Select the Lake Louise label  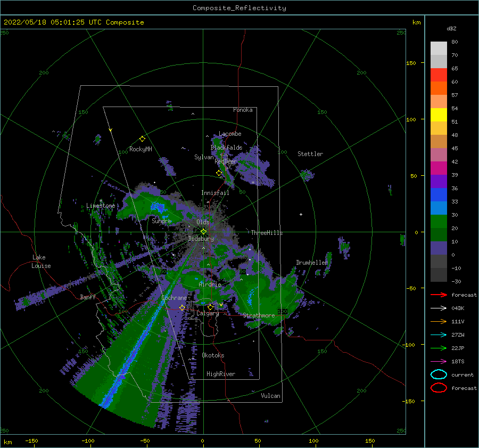[42, 262]
